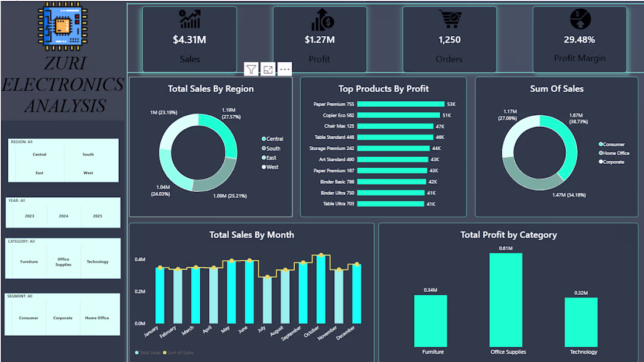Click the Paper Premium 755 profit bar

400,104
